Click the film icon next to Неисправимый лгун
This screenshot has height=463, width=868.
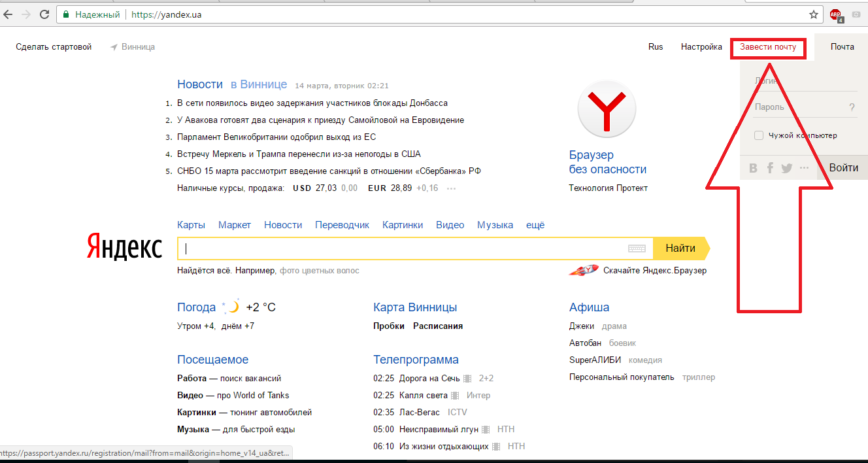pos(485,430)
